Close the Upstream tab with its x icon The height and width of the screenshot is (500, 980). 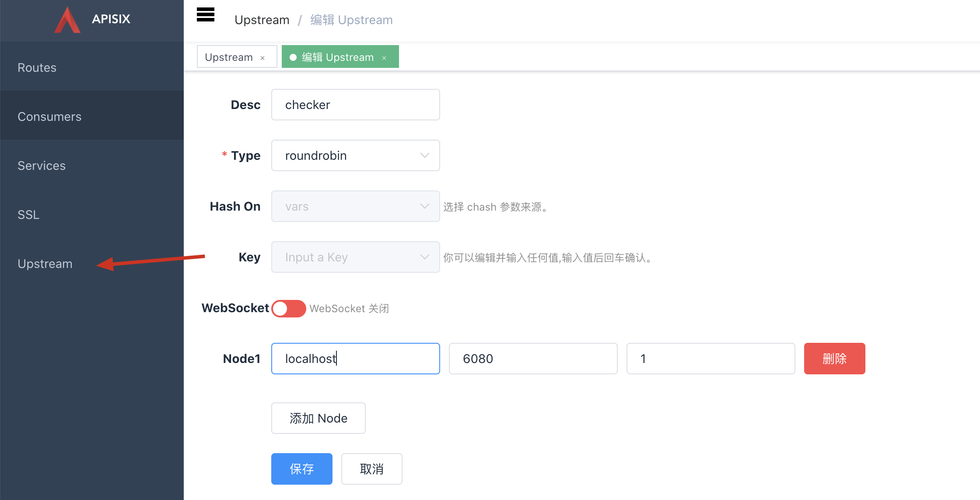pos(262,57)
